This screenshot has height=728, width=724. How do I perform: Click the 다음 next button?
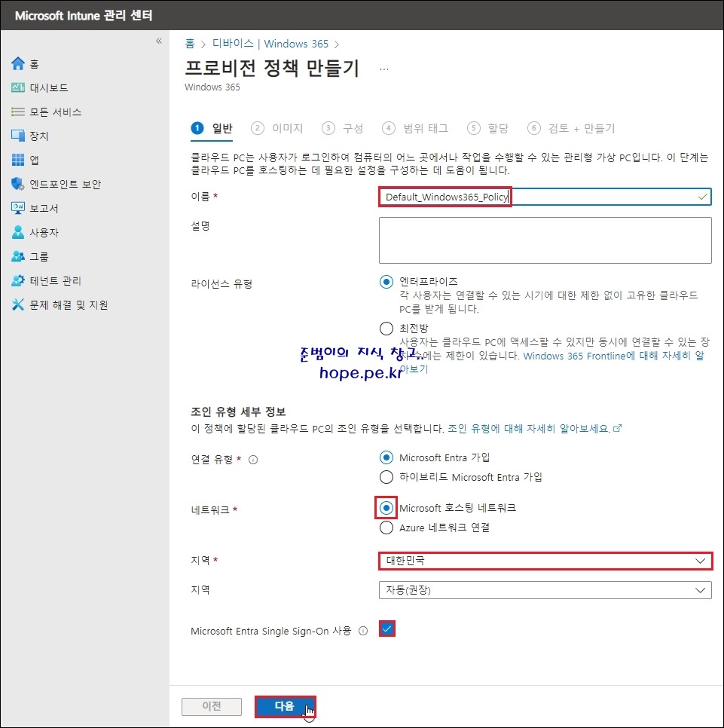[x=285, y=706]
